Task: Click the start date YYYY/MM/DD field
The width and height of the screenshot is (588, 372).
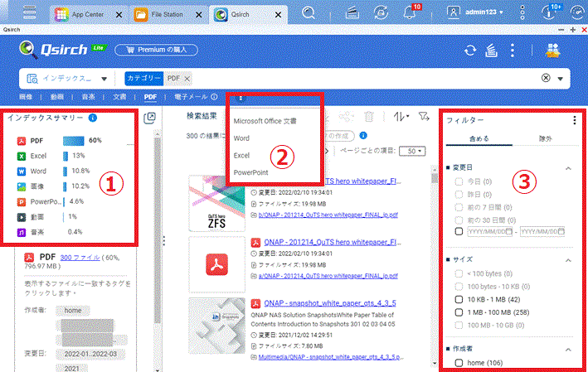Action: [490, 232]
